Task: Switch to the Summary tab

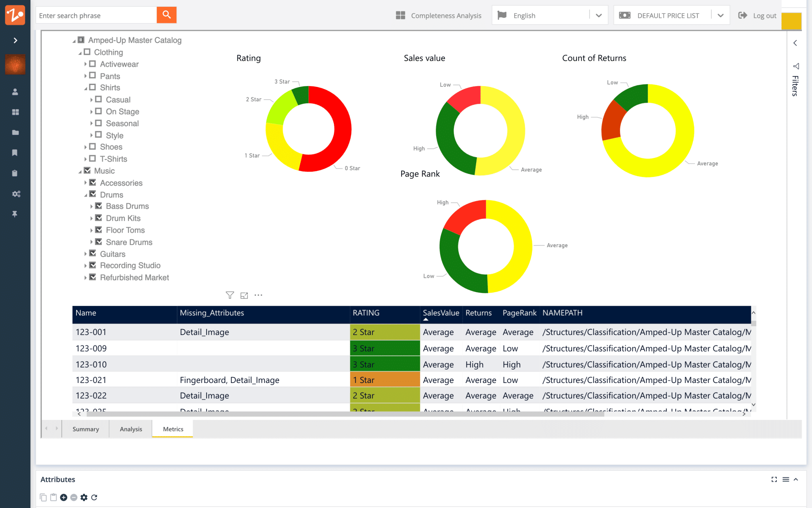Action: click(x=85, y=429)
